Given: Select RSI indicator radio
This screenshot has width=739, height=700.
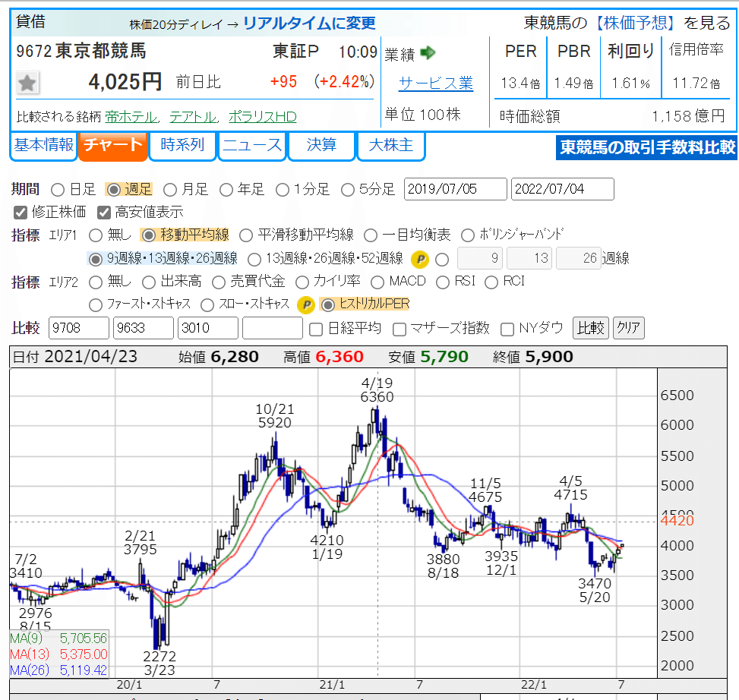Looking at the screenshot, I should pos(443,282).
